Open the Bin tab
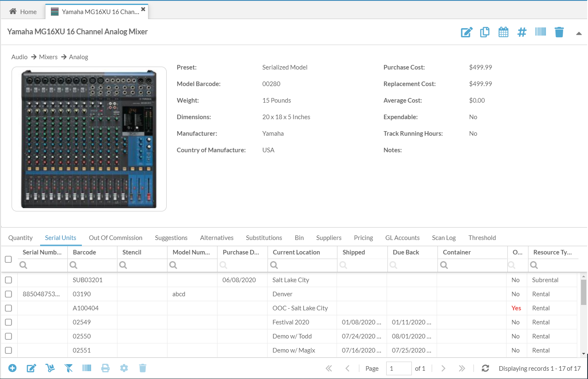The width and height of the screenshot is (588, 379). point(299,238)
